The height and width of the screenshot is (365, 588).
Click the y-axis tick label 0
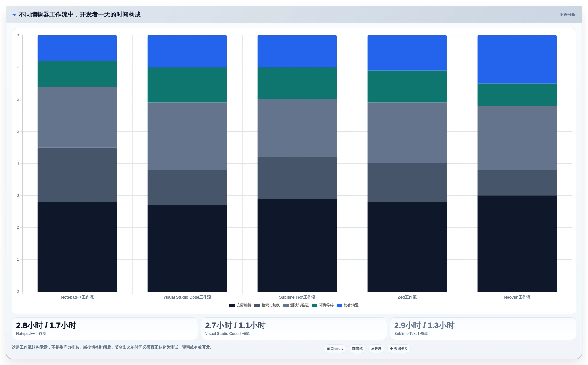pyautogui.click(x=18, y=292)
